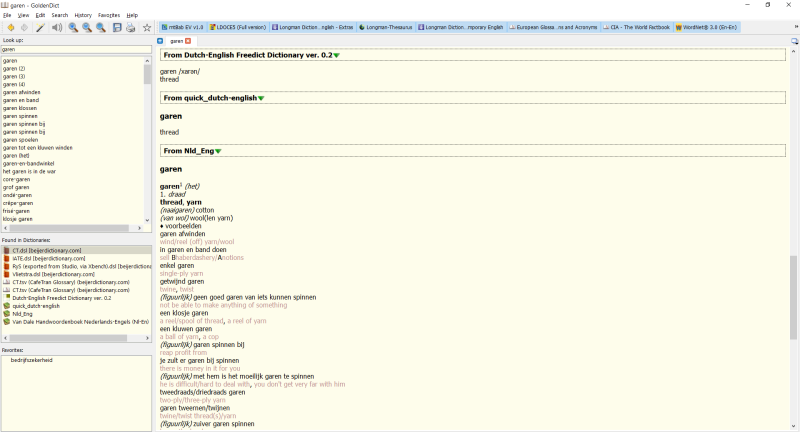The height and width of the screenshot is (432, 800).
Task: Toggle European Glossary and Acronyms dictionary
Action: pyautogui.click(x=554, y=27)
